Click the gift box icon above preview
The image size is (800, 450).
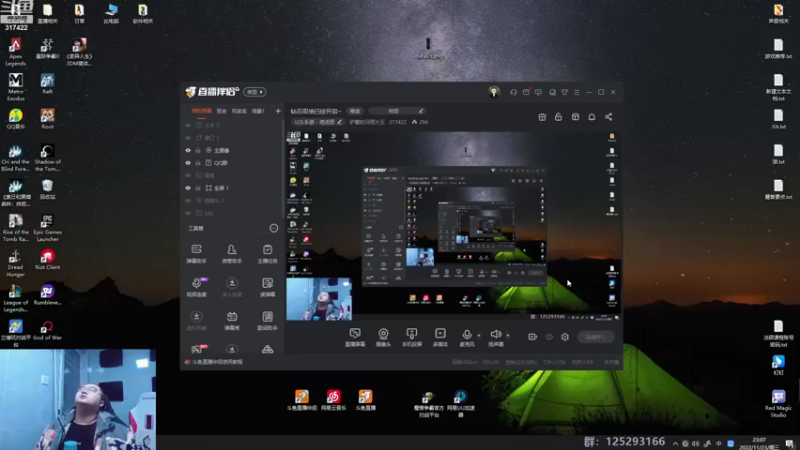pos(542,117)
